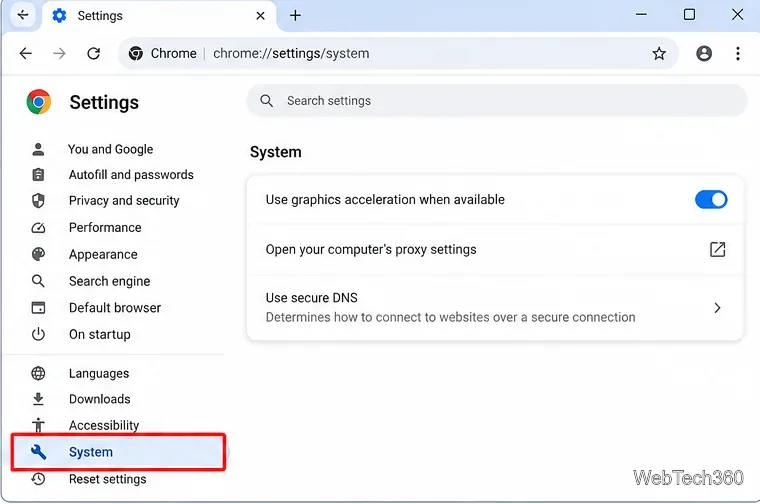
Task: Click the gear favicon on the Settings tab
Action: 59,16
